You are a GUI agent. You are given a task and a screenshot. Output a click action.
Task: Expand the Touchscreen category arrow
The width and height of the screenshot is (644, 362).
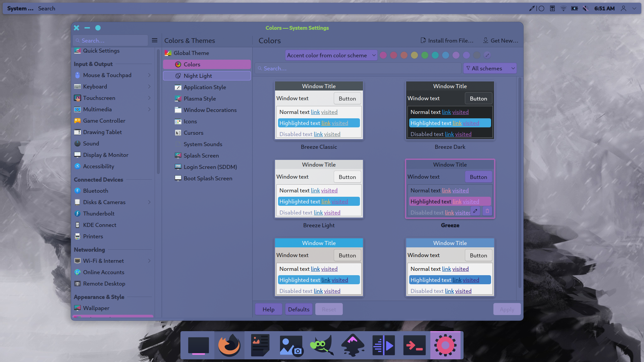tap(149, 98)
